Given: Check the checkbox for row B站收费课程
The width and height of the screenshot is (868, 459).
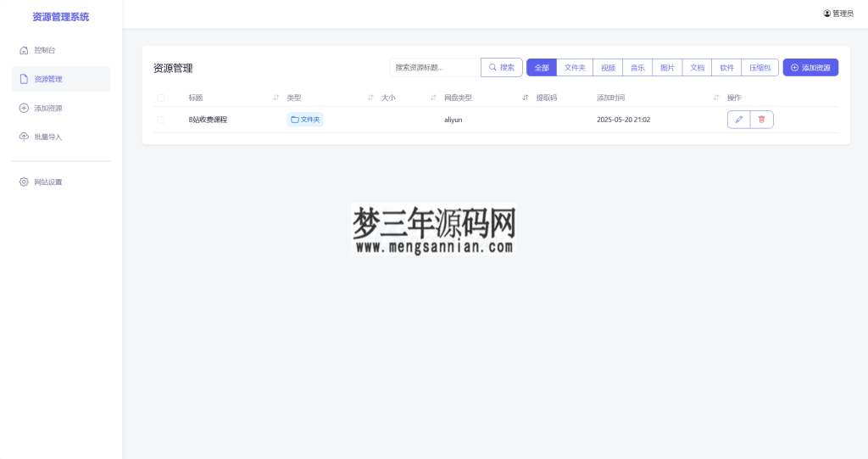Looking at the screenshot, I should [x=160, y=119].
